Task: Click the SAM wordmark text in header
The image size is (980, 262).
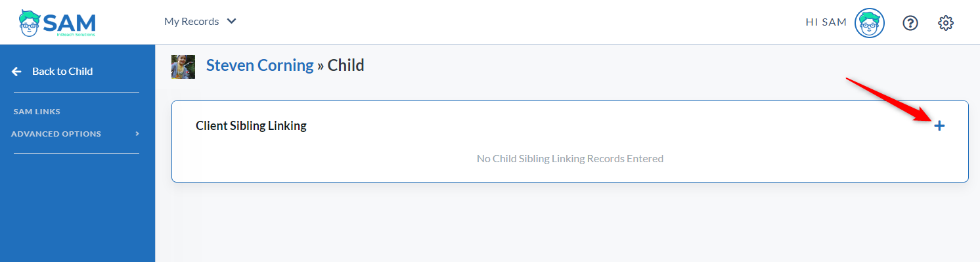Action: point(70,21)
